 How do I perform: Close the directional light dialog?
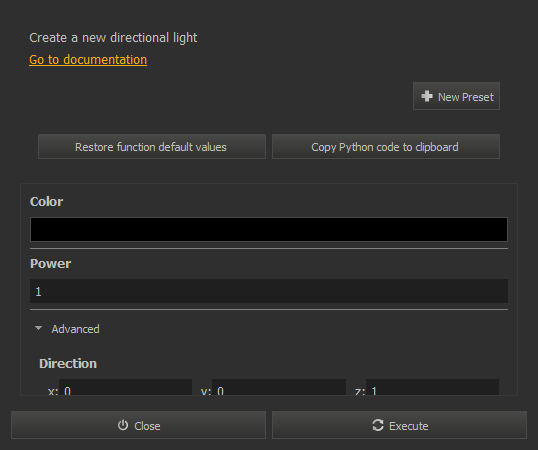(138, 425)
